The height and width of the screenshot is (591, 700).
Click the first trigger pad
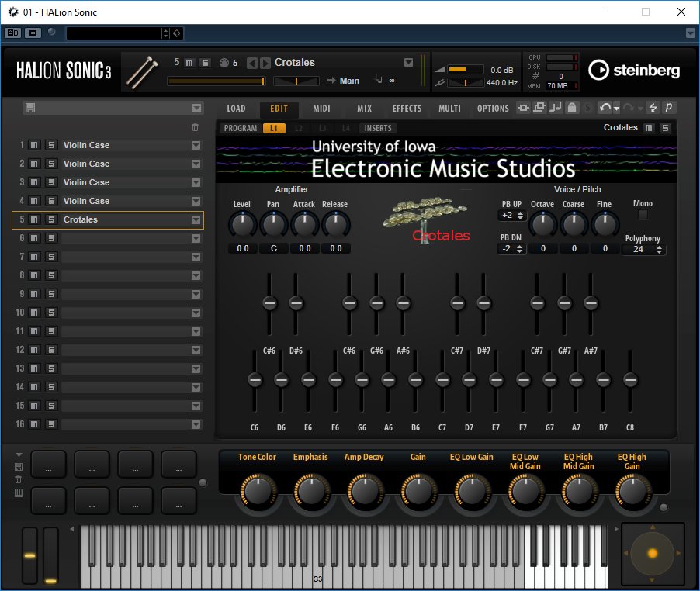(48, 465)
